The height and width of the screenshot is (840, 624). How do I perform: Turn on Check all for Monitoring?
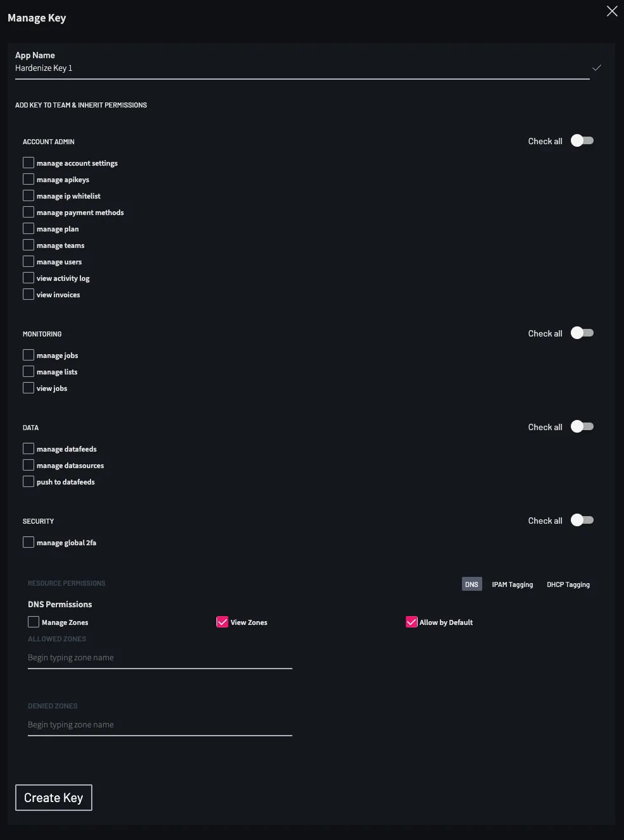581,333
